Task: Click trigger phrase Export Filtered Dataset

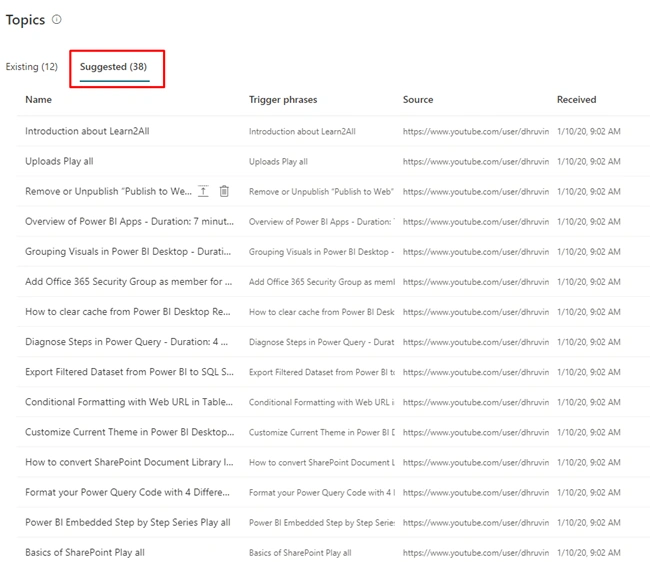Action: pos(322,372)
